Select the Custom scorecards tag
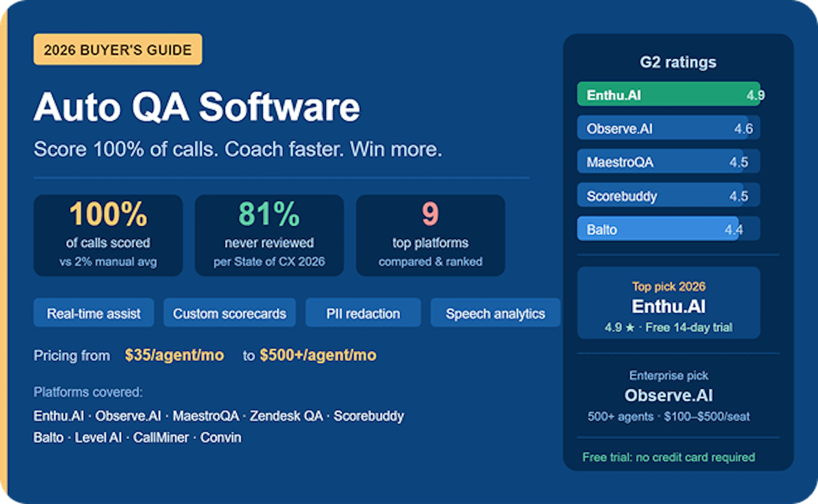This screenshot has width=818, height=504. pos(229,313)
